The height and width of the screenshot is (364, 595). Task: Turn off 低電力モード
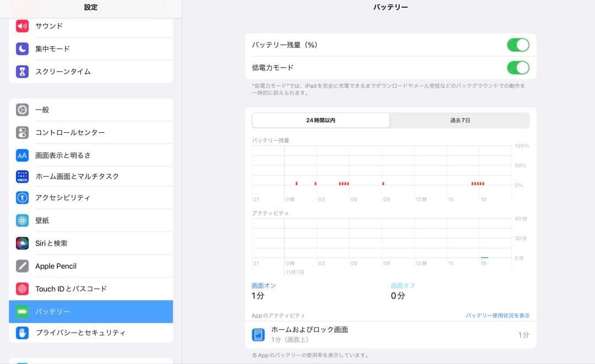click(x=518, y=67)
